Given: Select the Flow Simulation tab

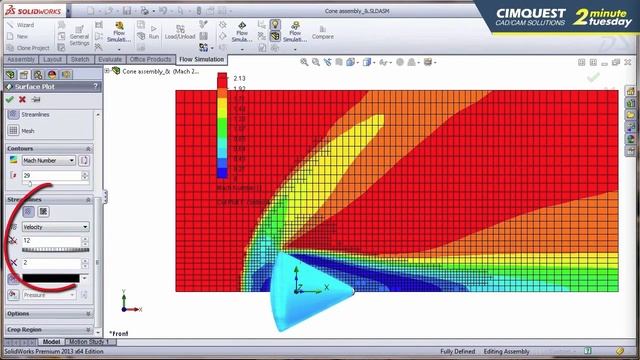Looking at the screenshot, I should (202, 60).
